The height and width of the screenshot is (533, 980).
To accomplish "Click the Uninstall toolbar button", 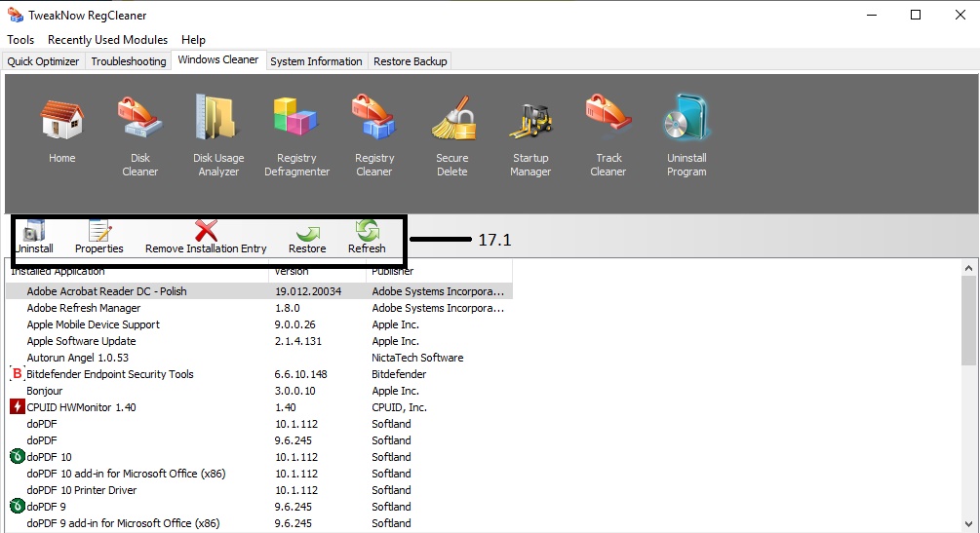I will pyautogui.click(x=34, y=238).
